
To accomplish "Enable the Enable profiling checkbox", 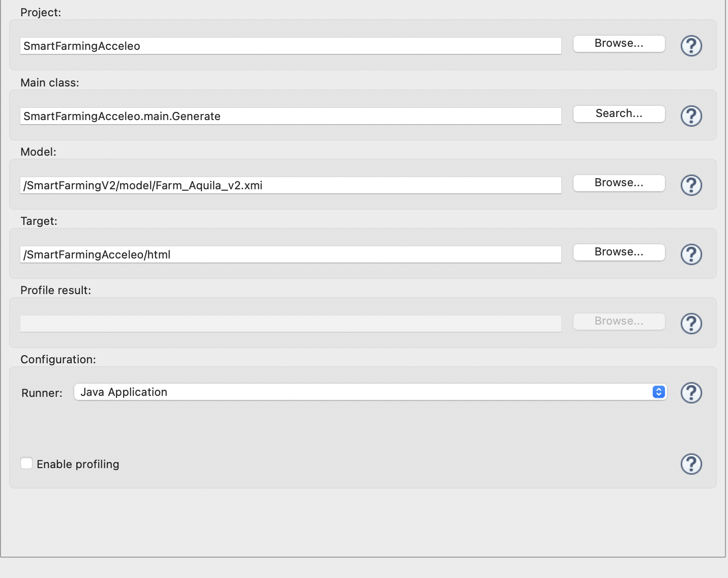I will [26, 463].
